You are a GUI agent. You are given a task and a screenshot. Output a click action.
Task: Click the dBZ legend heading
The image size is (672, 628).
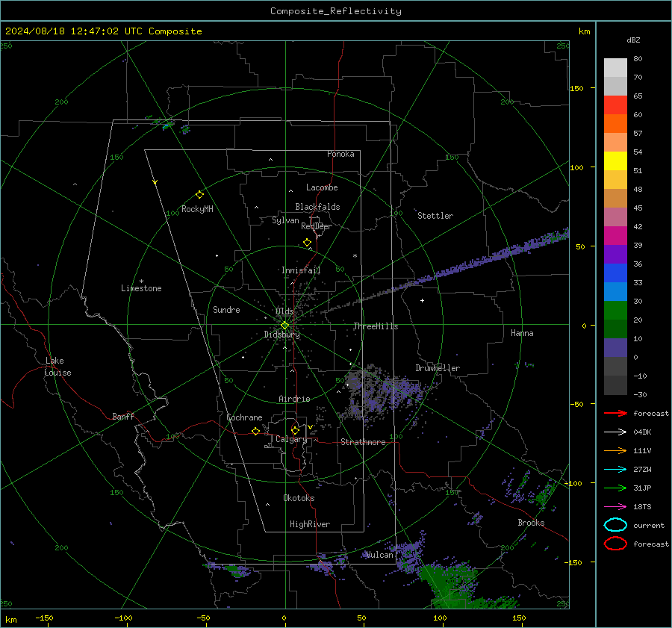click(633, 40)
